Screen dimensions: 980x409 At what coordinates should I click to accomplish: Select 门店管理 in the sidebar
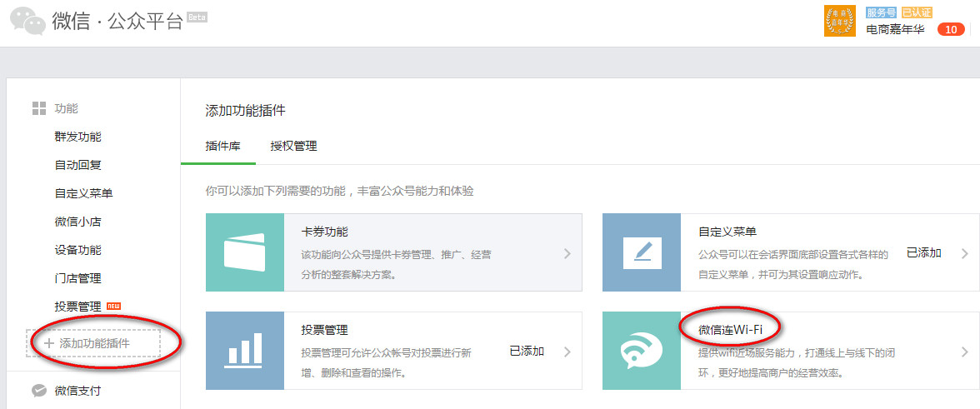78,278
